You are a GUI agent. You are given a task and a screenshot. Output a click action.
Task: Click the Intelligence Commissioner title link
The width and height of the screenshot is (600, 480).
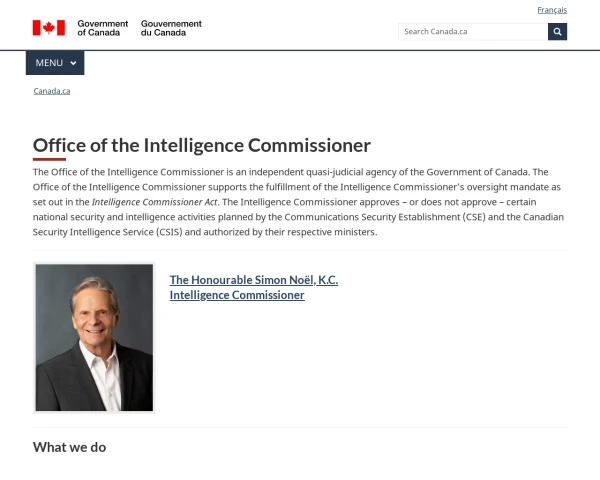coord(237,295)
